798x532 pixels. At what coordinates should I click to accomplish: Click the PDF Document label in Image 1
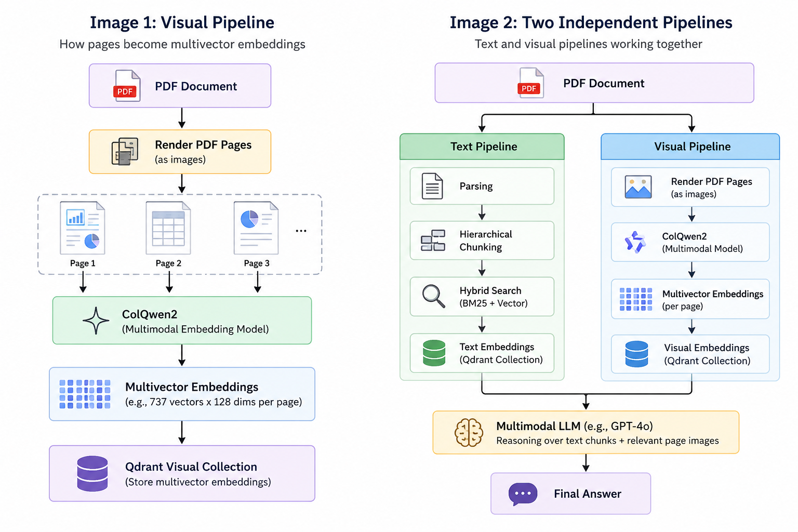pos(196,86)
